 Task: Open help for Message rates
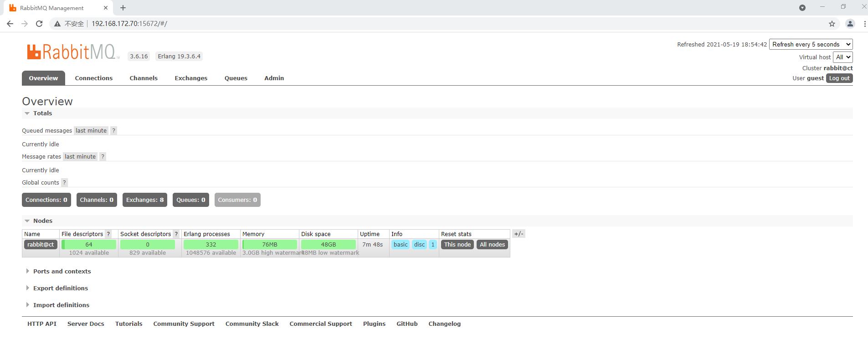[x=103, y=156]
